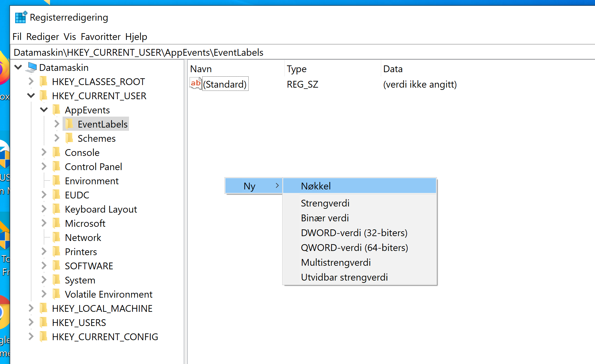The width and height of the screenshot is (595, 364).
Task: Create a new DWORD-verdi (32-biters)
Action: coord(354,233)
